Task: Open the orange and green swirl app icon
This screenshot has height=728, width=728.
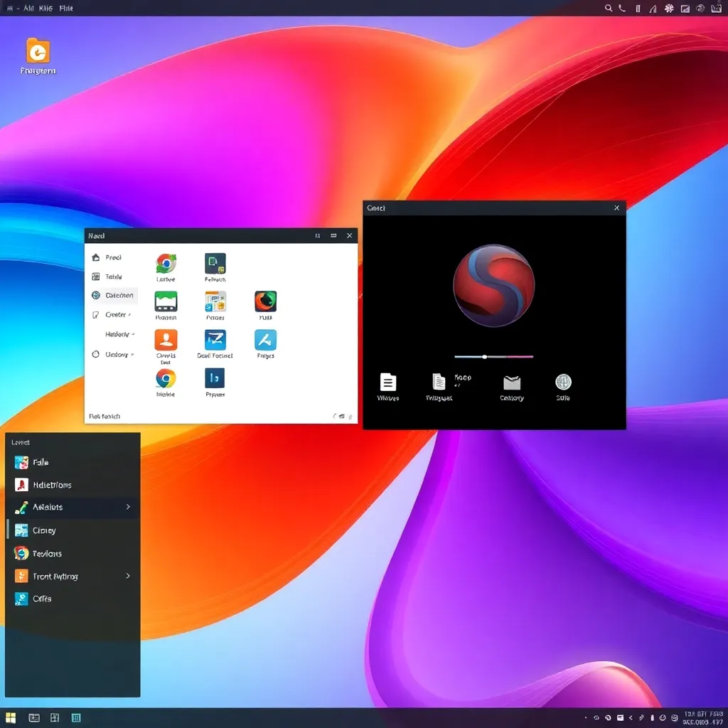Action: coord(265,301)
